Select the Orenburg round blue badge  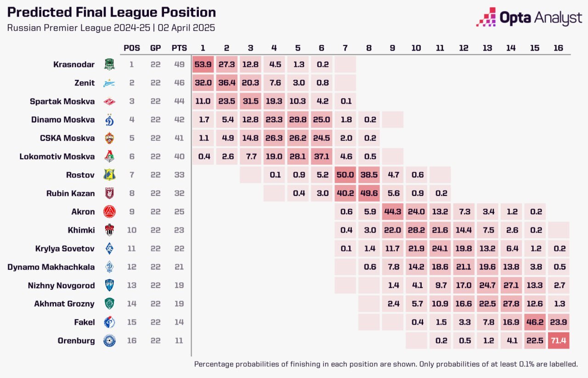point(109,341)
